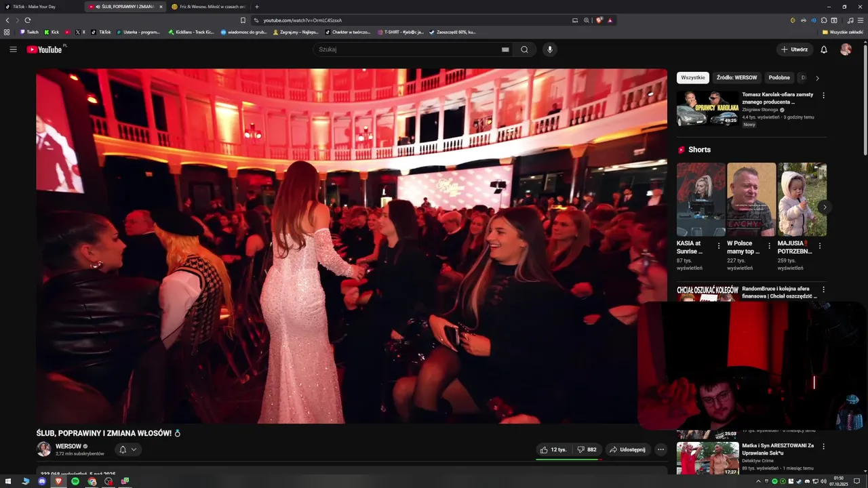The image size is (868, 488).
Task: Show next Shorts with arrow
Action: [x=824, y=207]
